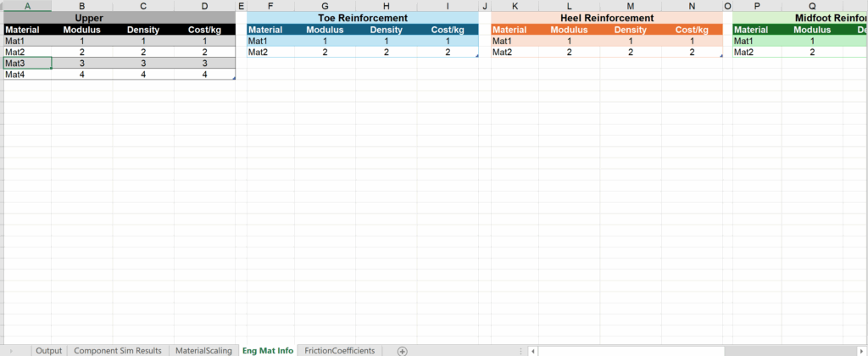Click the Toe Reinforcement title cell
Screen dimensions: 868x356
pos(362,18)
